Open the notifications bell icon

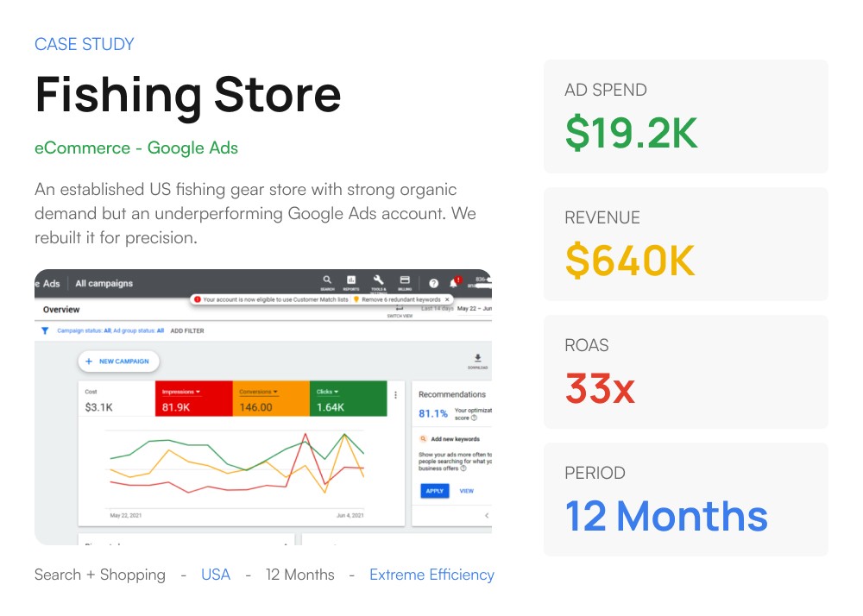(453, 283)
